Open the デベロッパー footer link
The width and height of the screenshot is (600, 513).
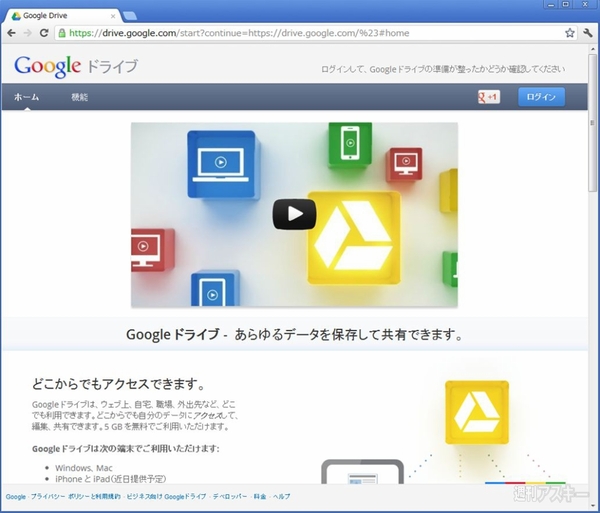[x=230, y=497]
